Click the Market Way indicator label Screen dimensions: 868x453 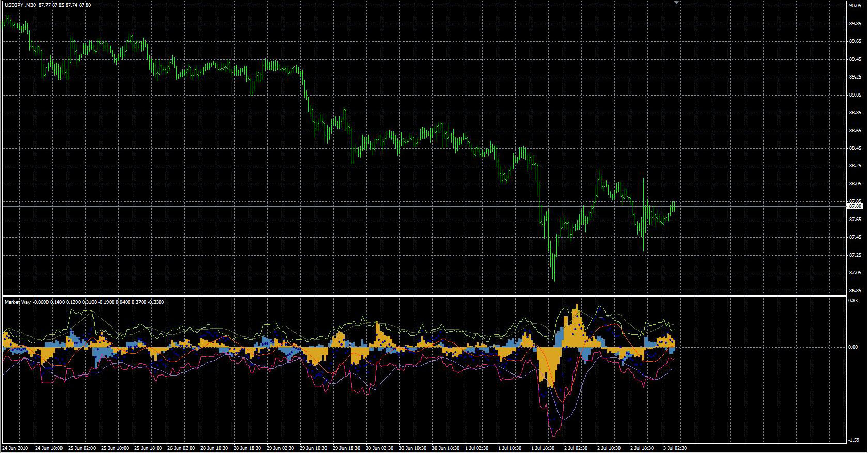[x=18, y=302]
